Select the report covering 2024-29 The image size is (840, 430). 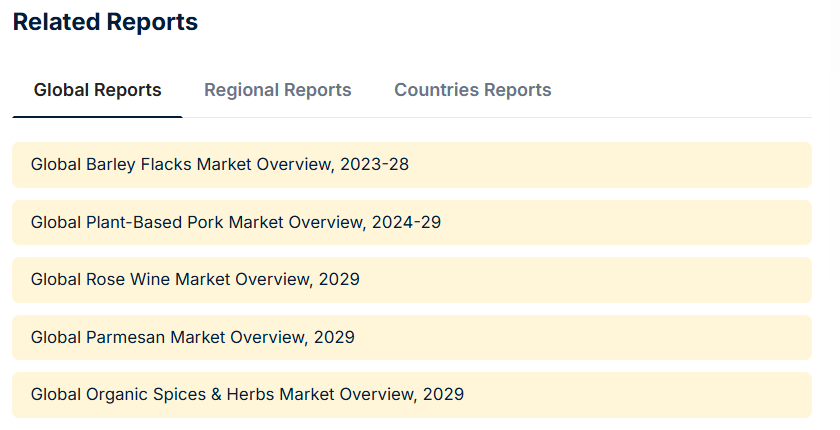point(236,222)
